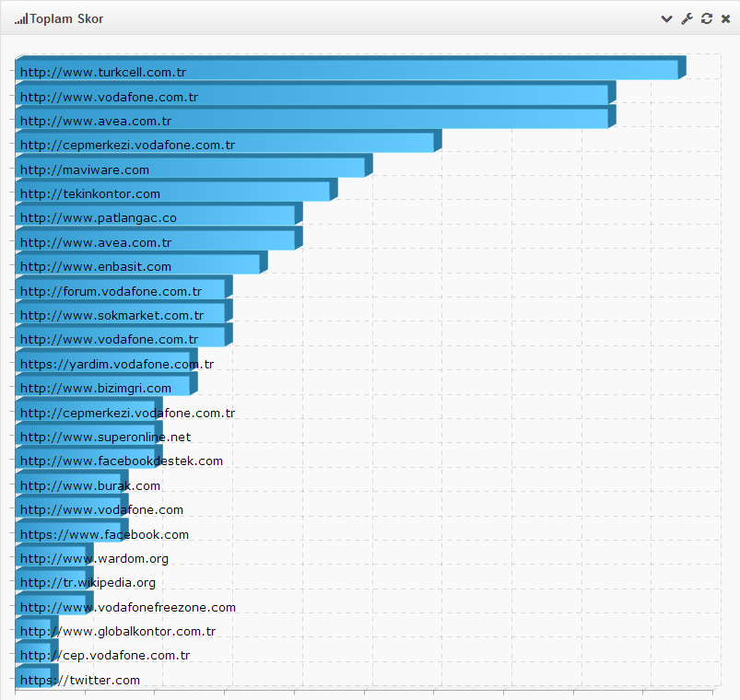The width and height of the screenshot is (740, 700).
Task: Click the bar chart icon beside Toplam Skor
Action: [x=21, y=19]
